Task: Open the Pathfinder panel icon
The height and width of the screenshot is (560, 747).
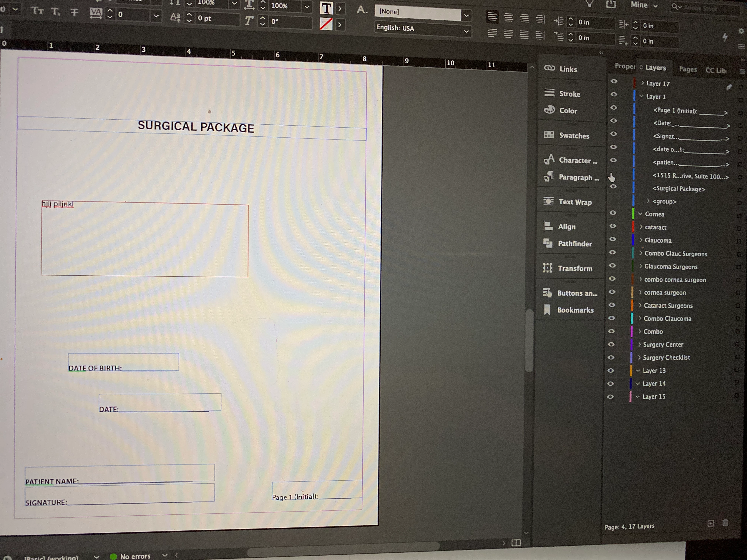Action: tap(548, 243)
